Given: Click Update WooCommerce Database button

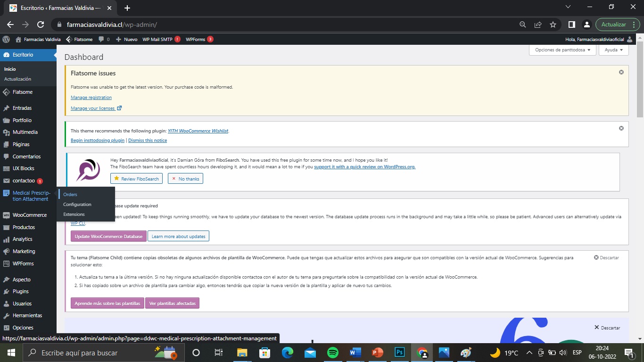Looking at the screenshot, I should point(108,236).
